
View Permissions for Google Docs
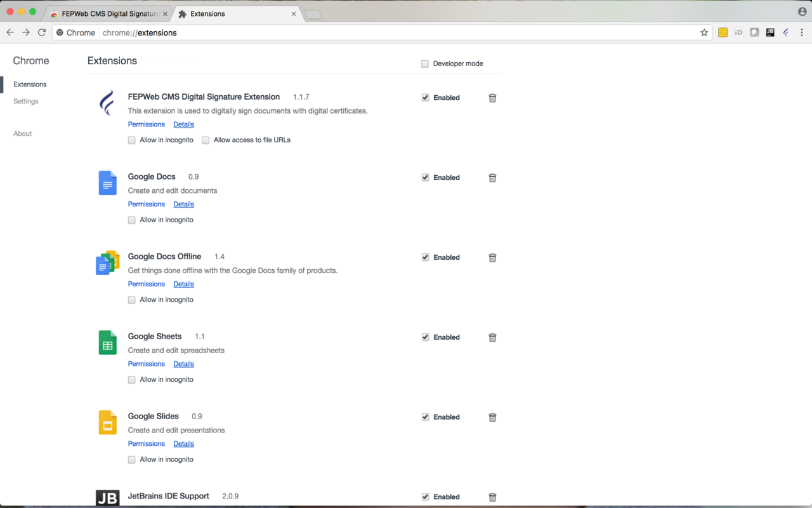pos(147,204)
